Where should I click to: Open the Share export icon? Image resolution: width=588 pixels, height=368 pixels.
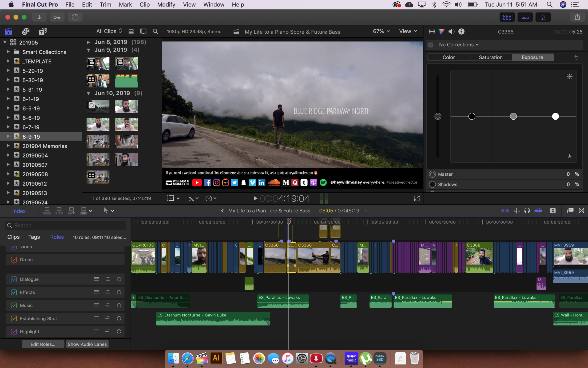(x=577, y=17)
